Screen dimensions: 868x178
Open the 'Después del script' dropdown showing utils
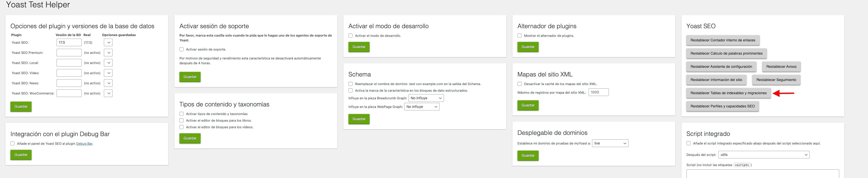pyautogui.click(x=764, y=155)
